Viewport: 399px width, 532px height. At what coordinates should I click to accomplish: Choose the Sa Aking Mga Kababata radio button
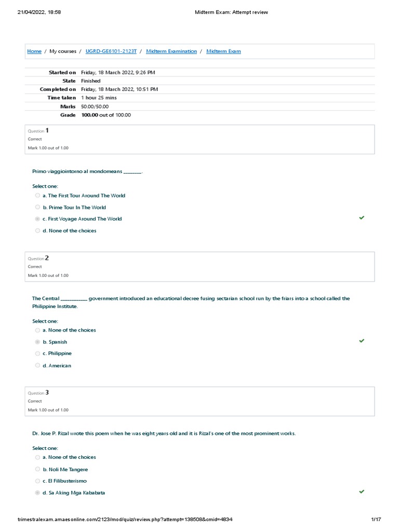(x=37, y=493)
